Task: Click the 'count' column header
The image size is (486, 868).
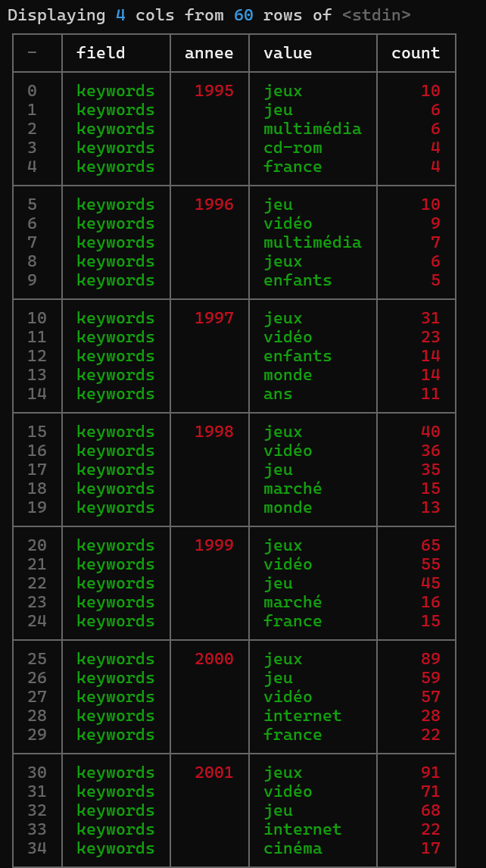Action: coord(416,53)
